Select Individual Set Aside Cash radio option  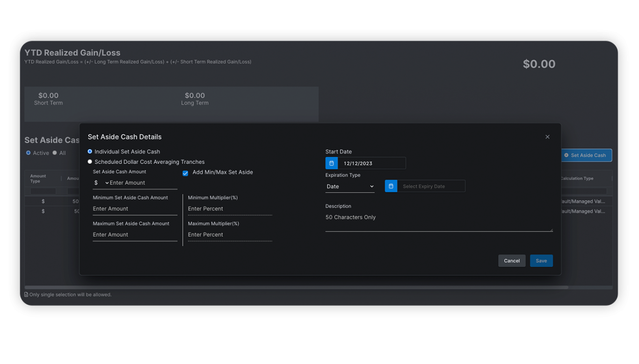[x=90, y=152]
